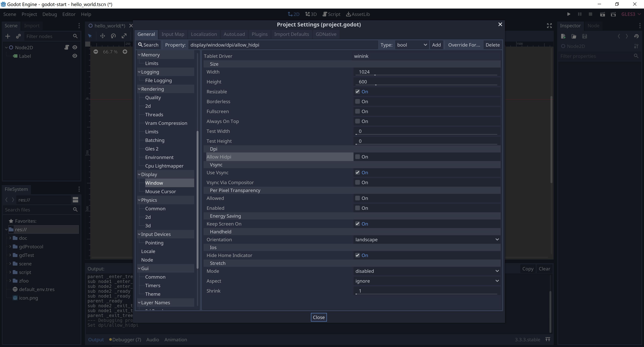Expand the bottom panel icon

pyautogui.click(x=548, y=339)
